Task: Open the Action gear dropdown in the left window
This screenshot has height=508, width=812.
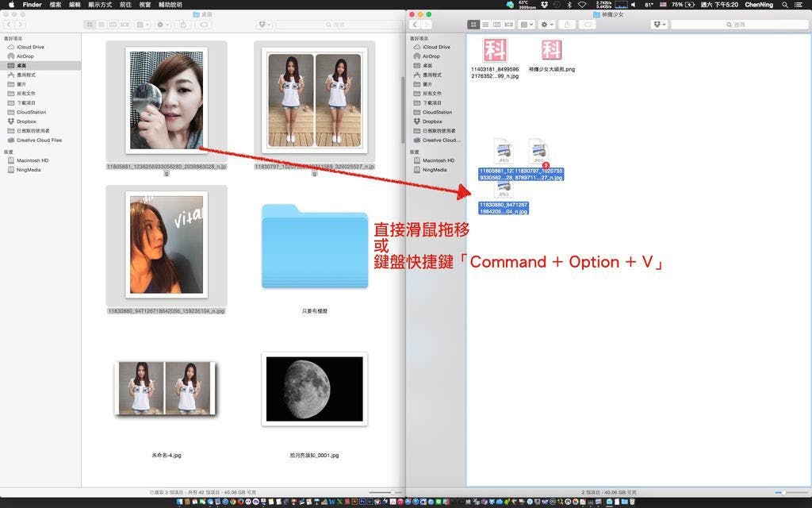Action: click(x=163, y=25)
